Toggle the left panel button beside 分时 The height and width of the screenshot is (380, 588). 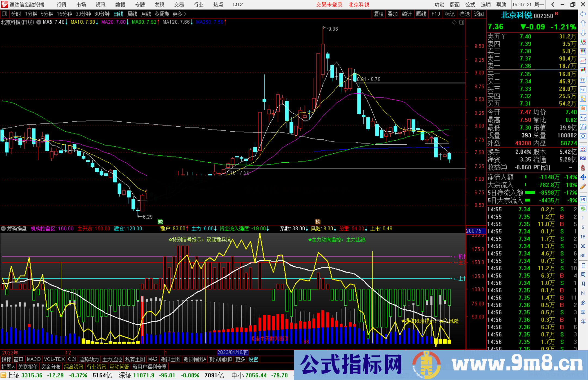5,14
